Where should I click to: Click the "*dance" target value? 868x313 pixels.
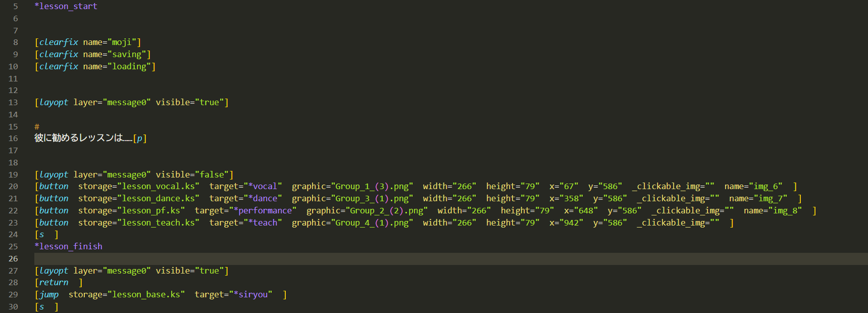[263, 198]
